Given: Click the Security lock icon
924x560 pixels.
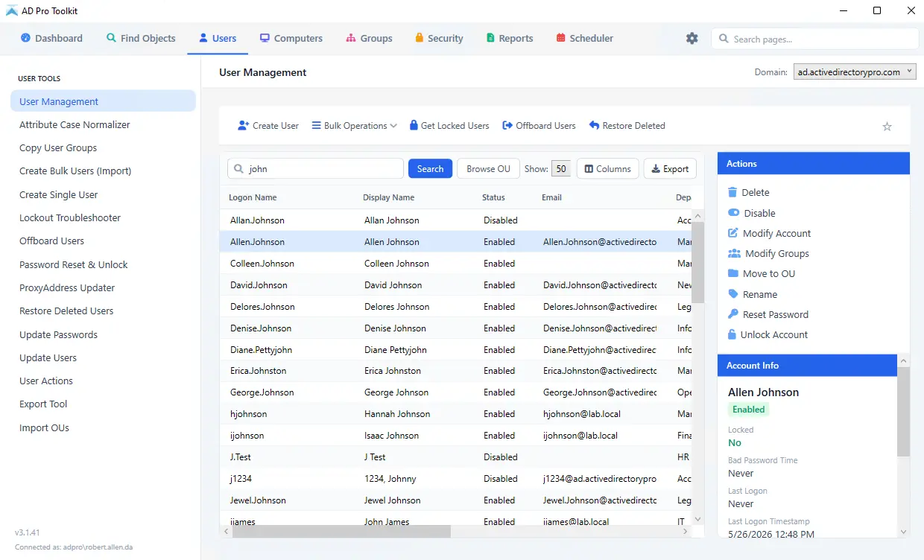Looking at the screenshot, I should (x=420, y=38).
